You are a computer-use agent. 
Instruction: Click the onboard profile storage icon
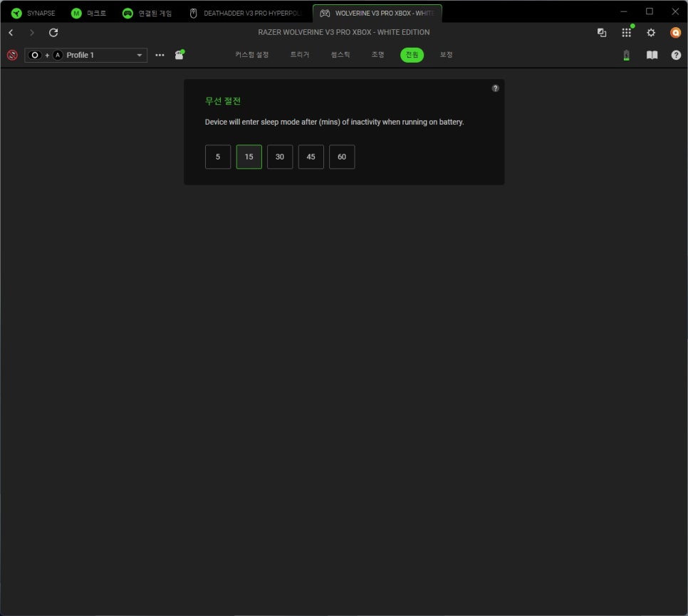179,55
